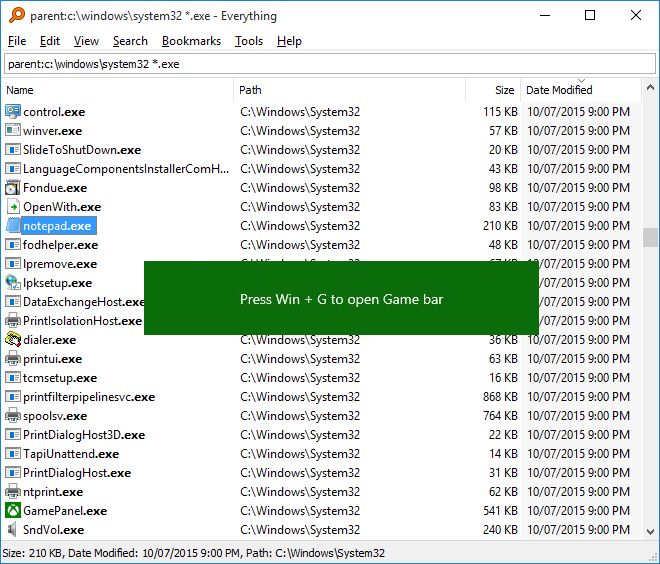The image size is (660, 564).
Task: Click the lpksetup.exe globe icon
Action: pos(13,282)
